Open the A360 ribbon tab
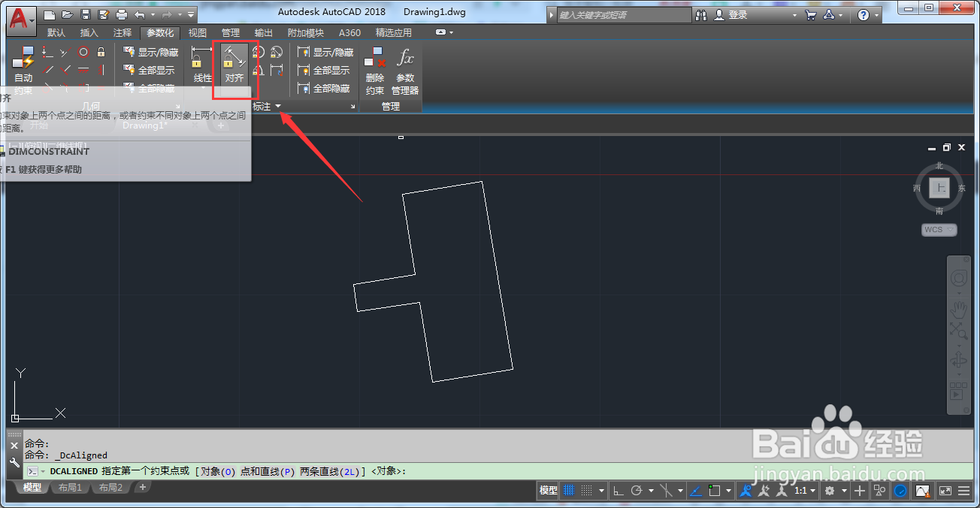This screenshot has height=508, width=980. click(349, 33)
